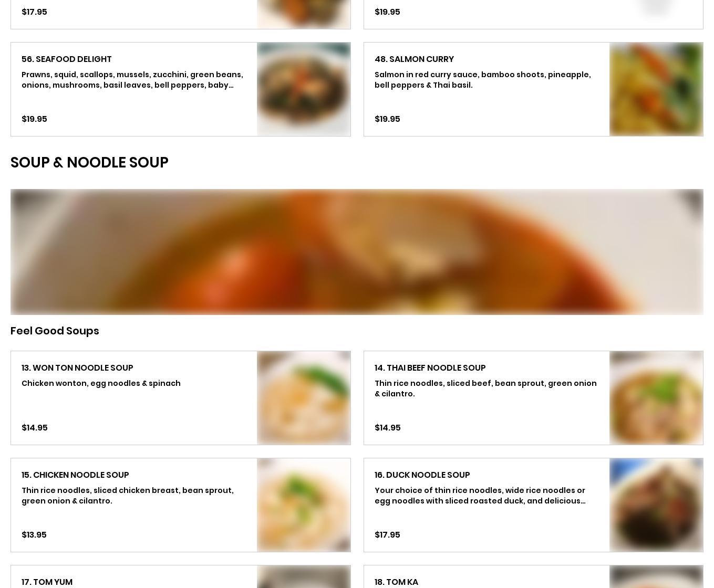
Task: Click the Soup & Noodle Soup banner image
Action: [x=357, y=252]
